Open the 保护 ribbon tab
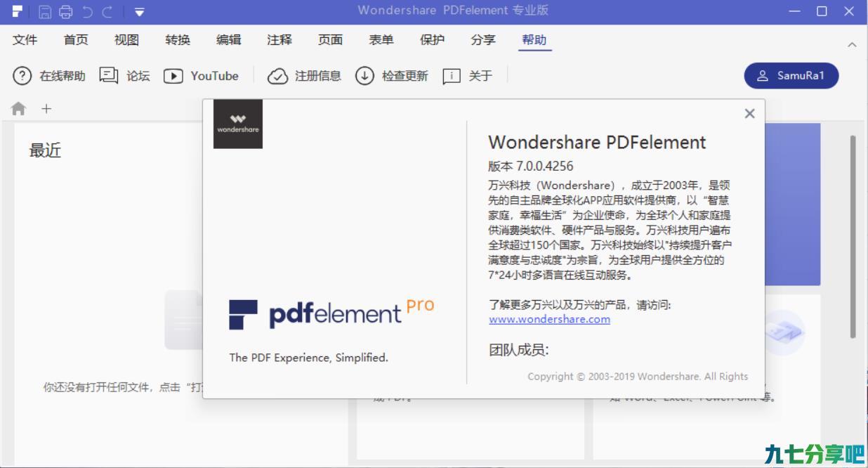The height and width of the screenshot is (468, 868). [x=432, y=40]
